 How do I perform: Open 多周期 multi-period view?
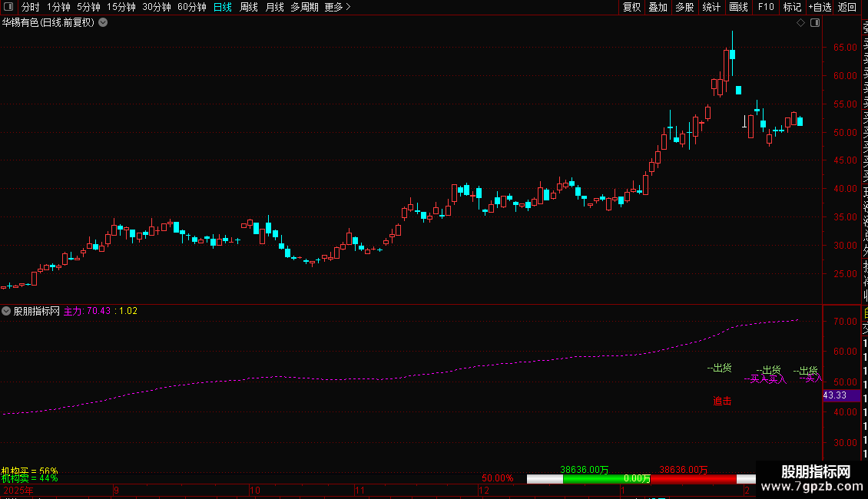pos(304,7)
